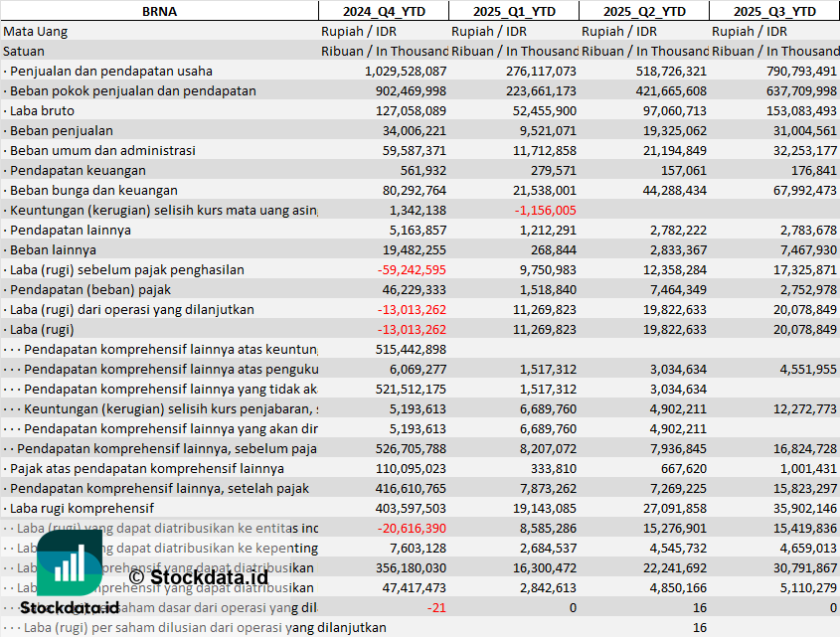This screenshot has height=637, width=840.
Task: Select the 2025_Q1_YTD column header
Action: (514, 11)
